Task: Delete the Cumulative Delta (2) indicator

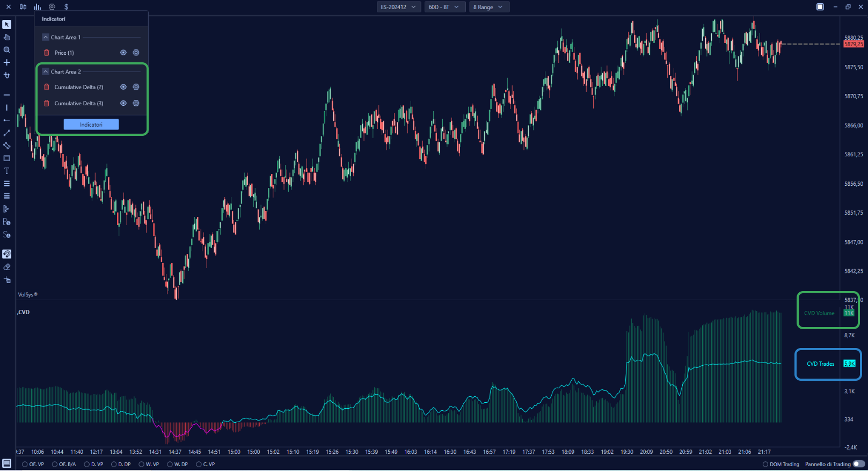Action: pyautogui.click(x=47, y=87)
